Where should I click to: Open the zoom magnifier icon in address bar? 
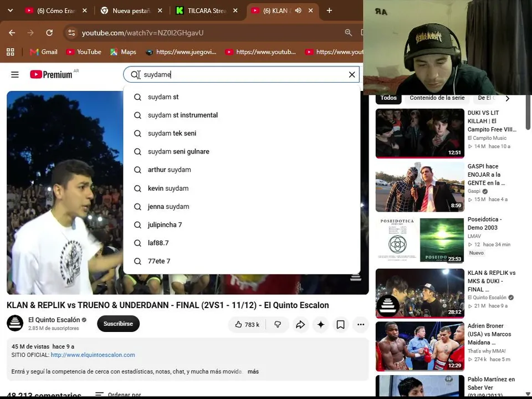[348, 33]
